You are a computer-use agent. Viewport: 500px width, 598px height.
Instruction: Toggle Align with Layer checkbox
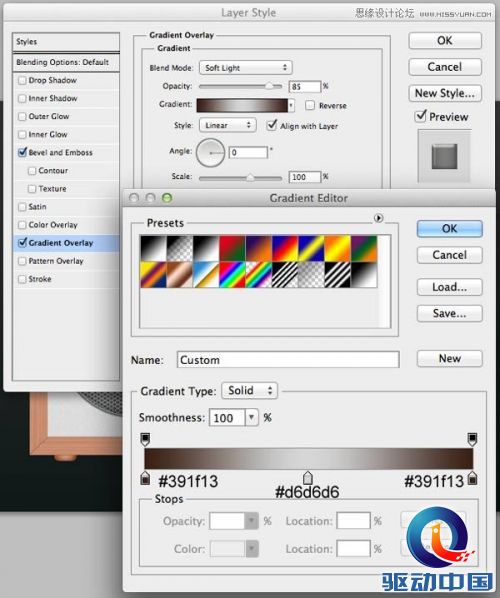[272, 125]
